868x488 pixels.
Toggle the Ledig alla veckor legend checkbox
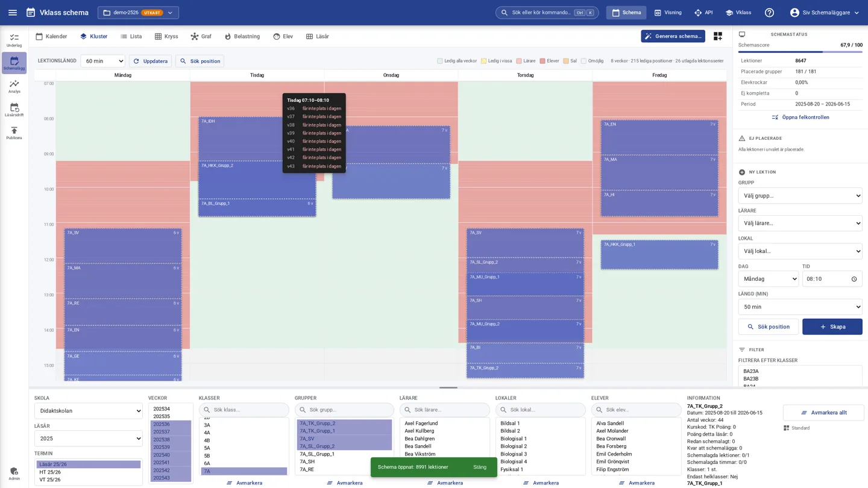pyautogui.click(x=440, y=61)
